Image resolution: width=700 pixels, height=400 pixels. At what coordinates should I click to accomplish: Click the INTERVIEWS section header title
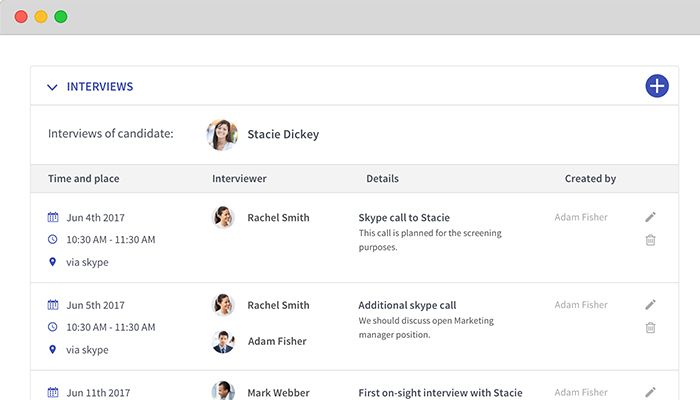100,87
